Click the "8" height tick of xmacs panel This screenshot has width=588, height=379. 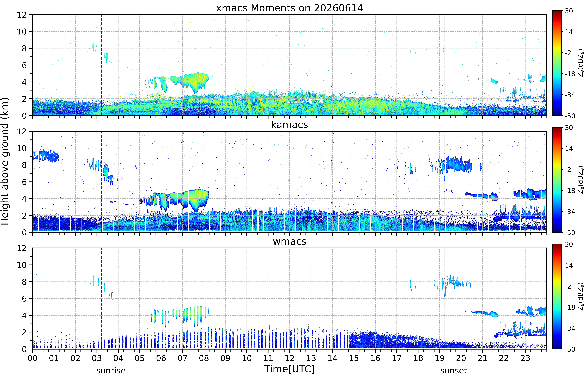click(24, 48)
